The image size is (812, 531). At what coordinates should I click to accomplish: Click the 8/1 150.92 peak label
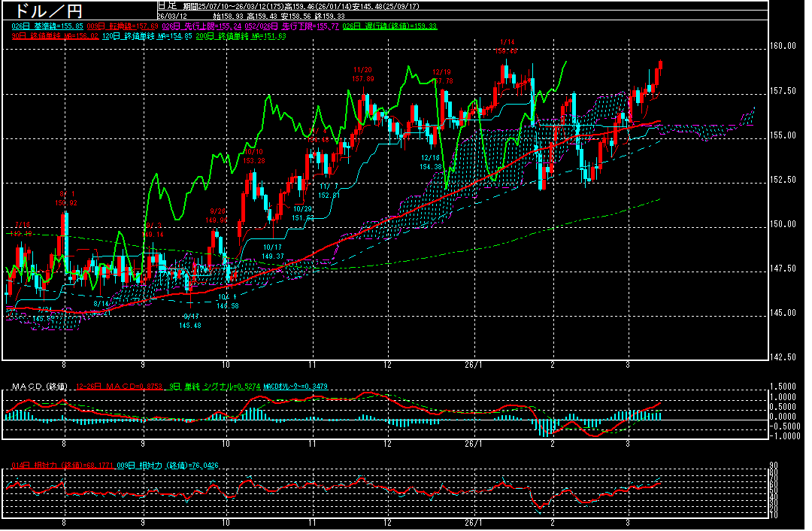pos(66,199)
